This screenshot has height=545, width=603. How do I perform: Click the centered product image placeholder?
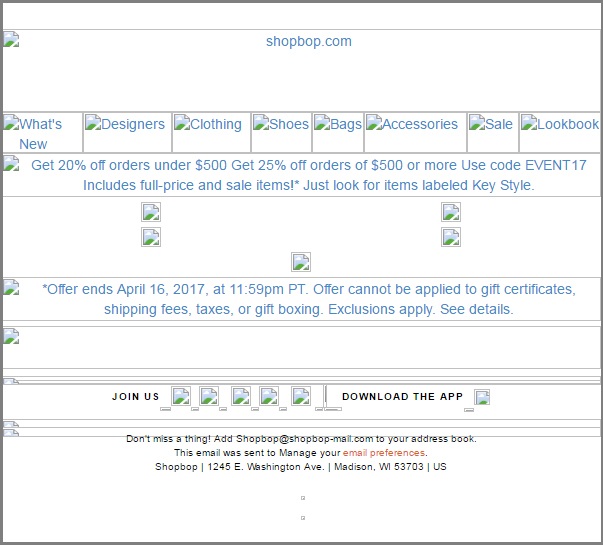301,262
